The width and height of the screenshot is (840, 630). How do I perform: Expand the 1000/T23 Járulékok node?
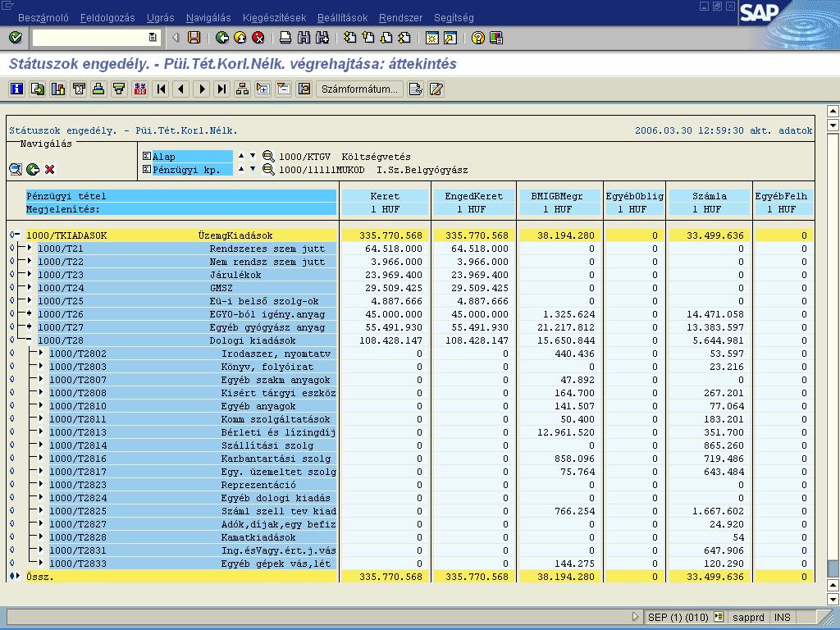(29, 274)
